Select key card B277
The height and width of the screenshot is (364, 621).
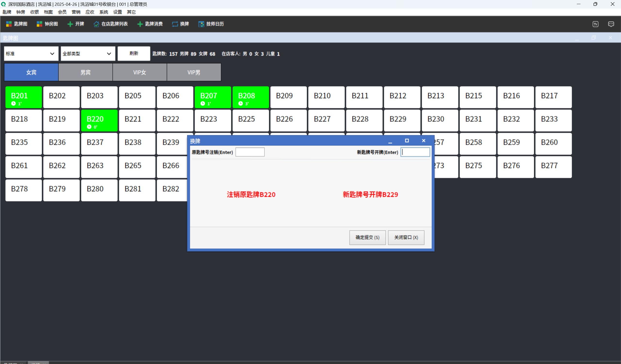coord(554,167)
